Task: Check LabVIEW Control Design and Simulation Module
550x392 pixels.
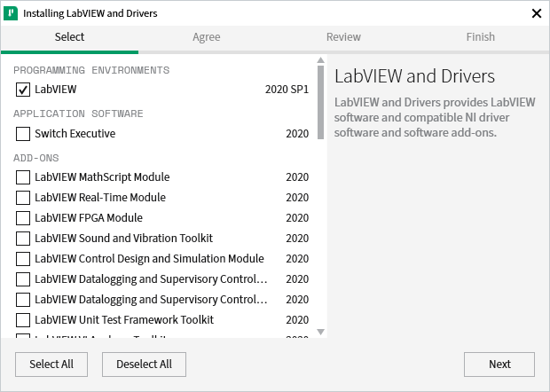Action: [23, 259]
